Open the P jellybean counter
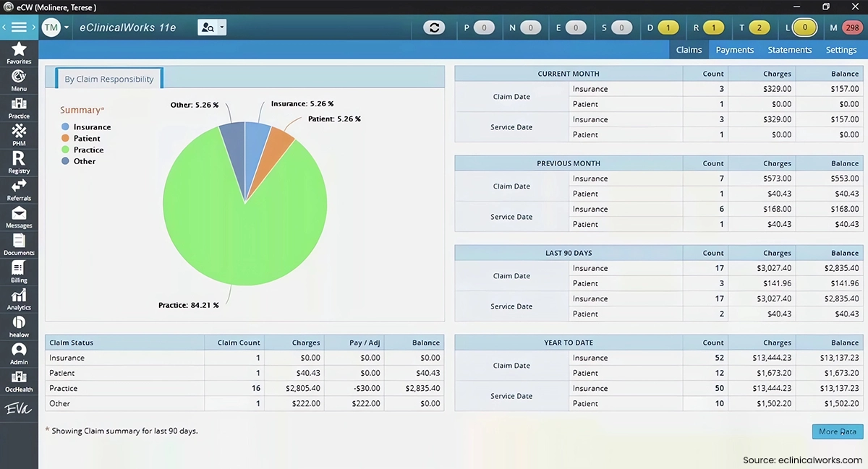This screenshot has width=868, height=469. pos(484,28)
